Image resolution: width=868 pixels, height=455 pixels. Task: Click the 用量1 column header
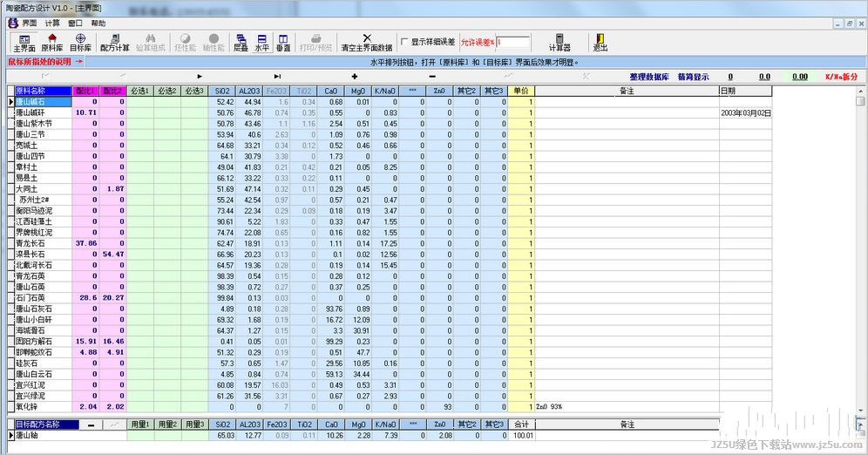click(x=140, y=424)
